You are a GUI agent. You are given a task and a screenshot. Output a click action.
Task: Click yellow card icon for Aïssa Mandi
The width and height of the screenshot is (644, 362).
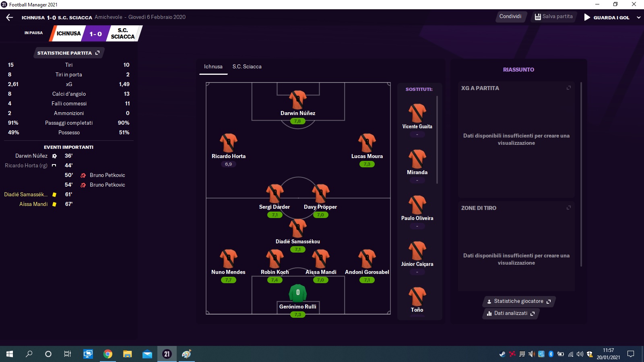[x=54, y=204]
